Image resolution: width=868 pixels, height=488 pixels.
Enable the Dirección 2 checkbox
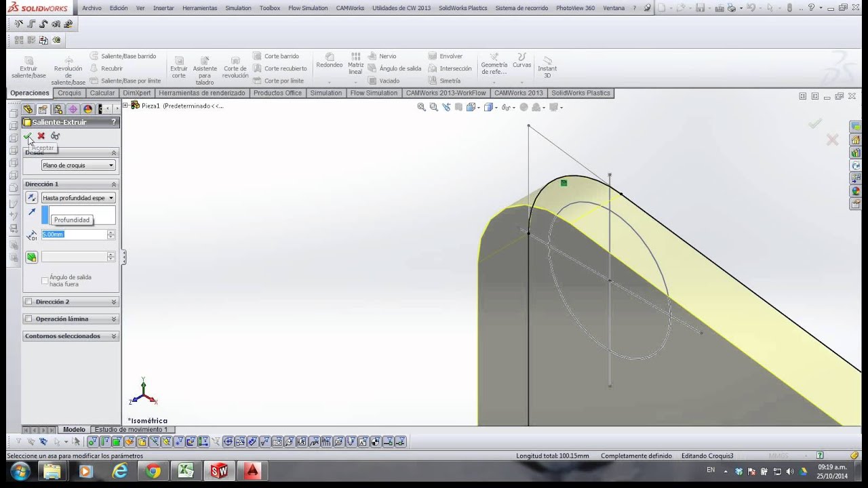click(x=28, y=302)
